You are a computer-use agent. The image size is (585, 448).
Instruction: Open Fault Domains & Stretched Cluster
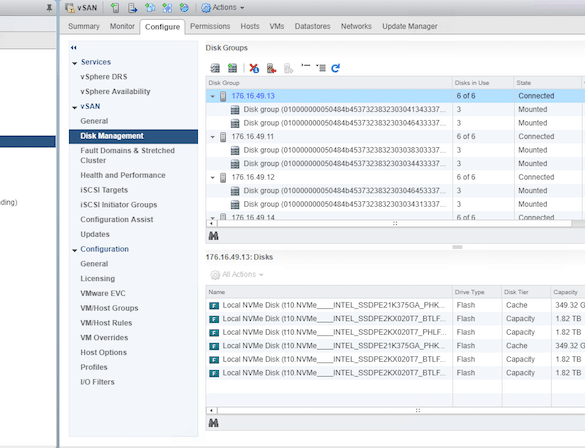[128, 156]
